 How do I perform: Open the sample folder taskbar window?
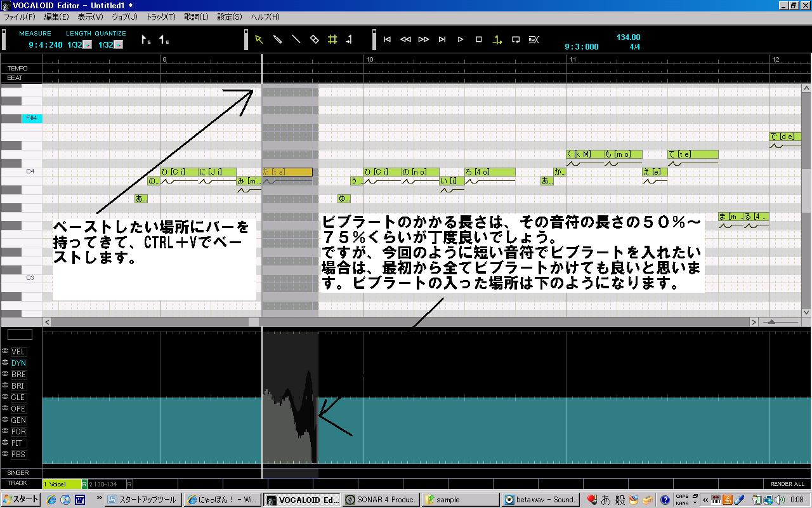point(459,500)
